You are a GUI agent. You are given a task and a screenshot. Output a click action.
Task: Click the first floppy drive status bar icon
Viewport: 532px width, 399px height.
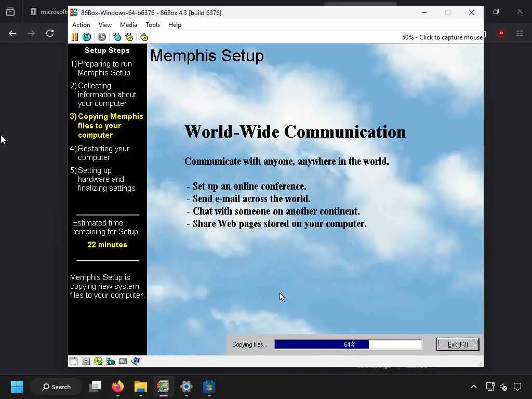(x=73, y=362)
